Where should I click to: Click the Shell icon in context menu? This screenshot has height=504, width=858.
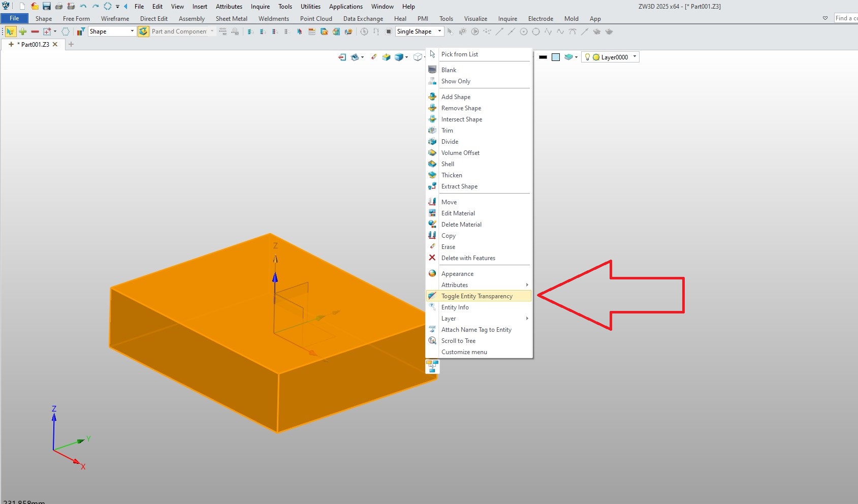point(432,164)
